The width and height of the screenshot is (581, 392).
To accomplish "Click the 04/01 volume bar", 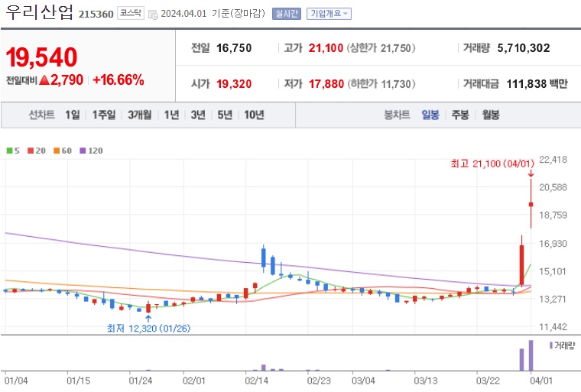I will (x=531, y=355).
